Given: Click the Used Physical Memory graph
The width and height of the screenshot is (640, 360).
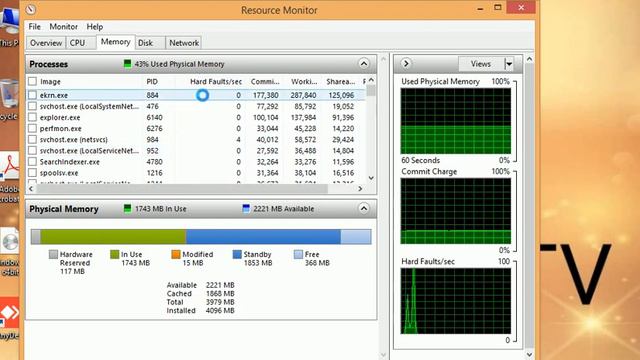Looking at the screenshot, I should (x=456, y=121).
